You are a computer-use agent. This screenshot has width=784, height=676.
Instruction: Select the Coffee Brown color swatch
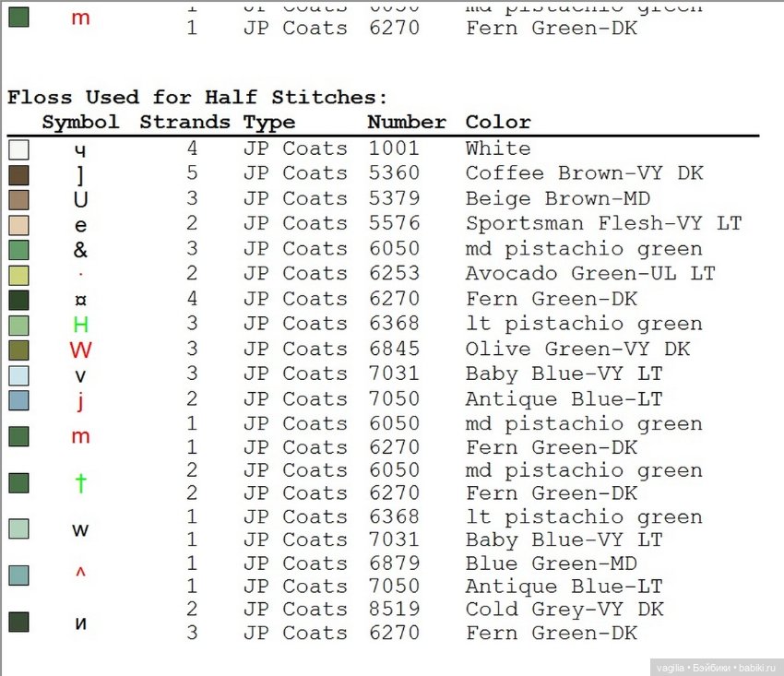coord(18,174)
